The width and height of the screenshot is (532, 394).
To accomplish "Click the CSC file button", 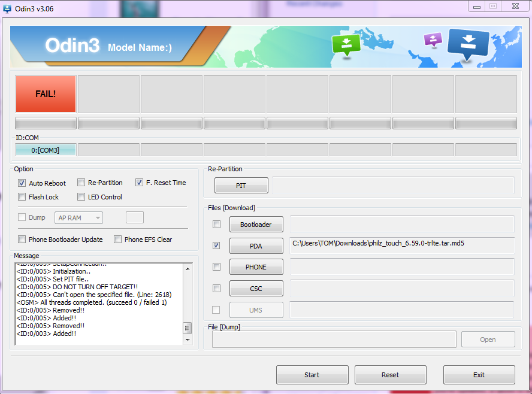I will pyautogui.click(x=256, y=289).
